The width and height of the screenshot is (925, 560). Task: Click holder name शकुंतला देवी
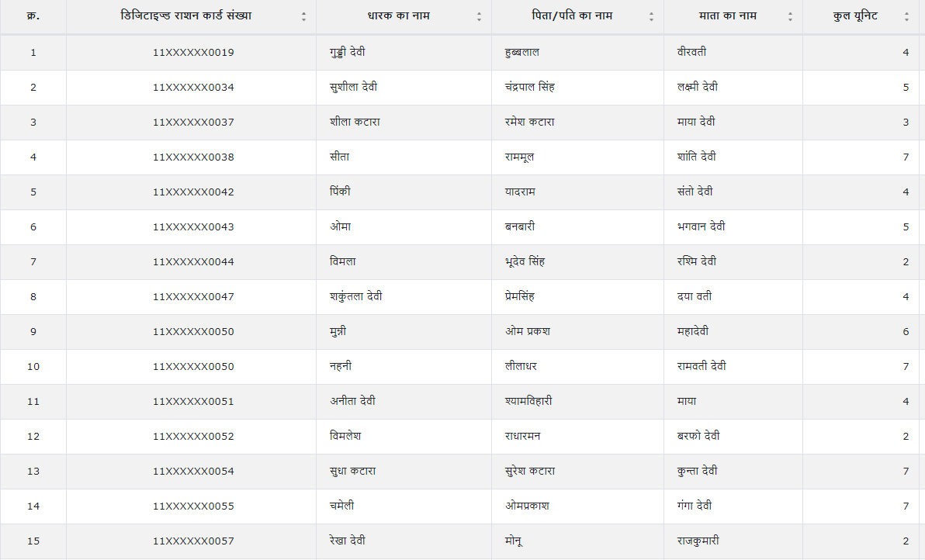355,297
